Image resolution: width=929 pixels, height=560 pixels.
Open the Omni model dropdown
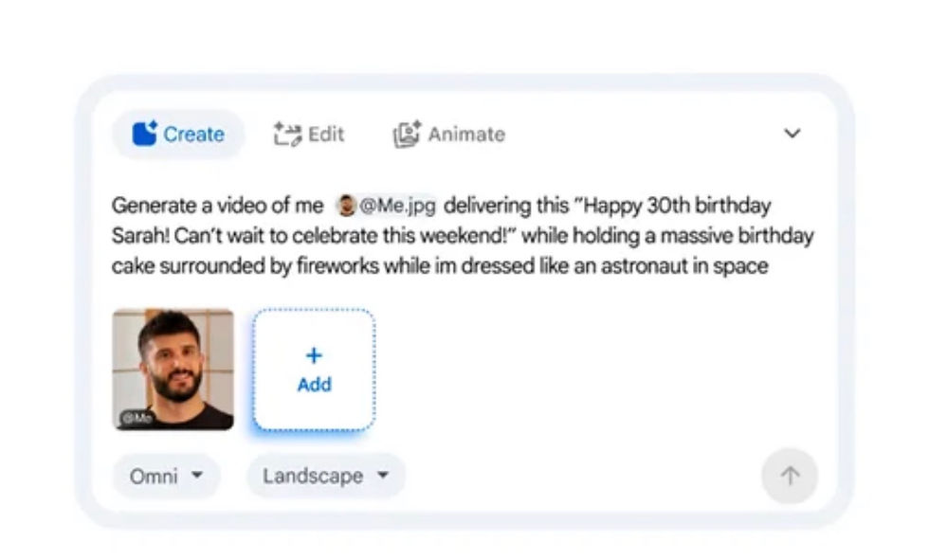tap(166, 476)
